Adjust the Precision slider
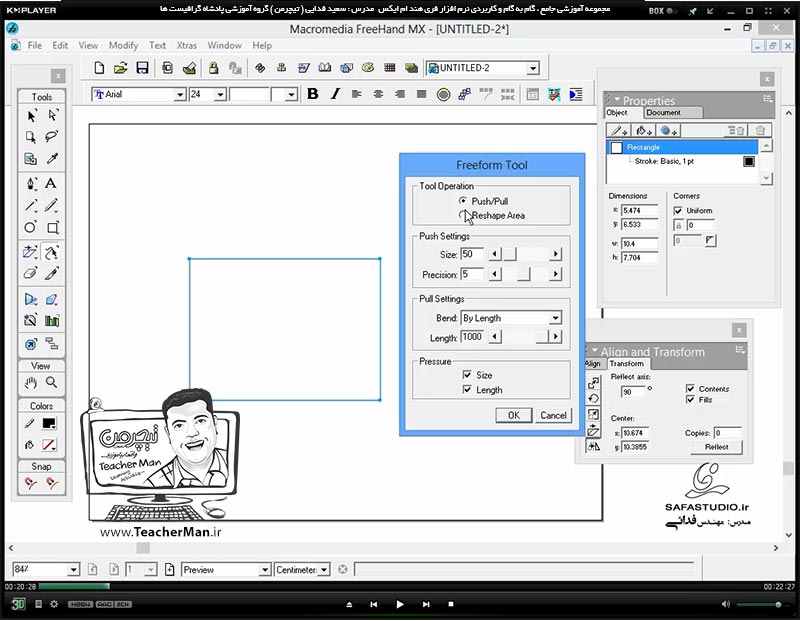The image size is (800, 621). tap(525, 275)
